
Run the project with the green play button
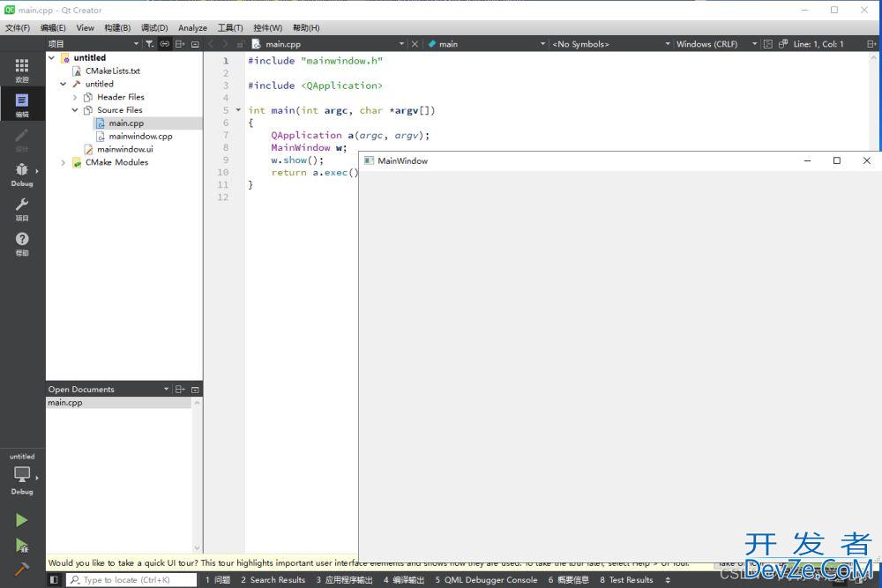tap(21, 520)
